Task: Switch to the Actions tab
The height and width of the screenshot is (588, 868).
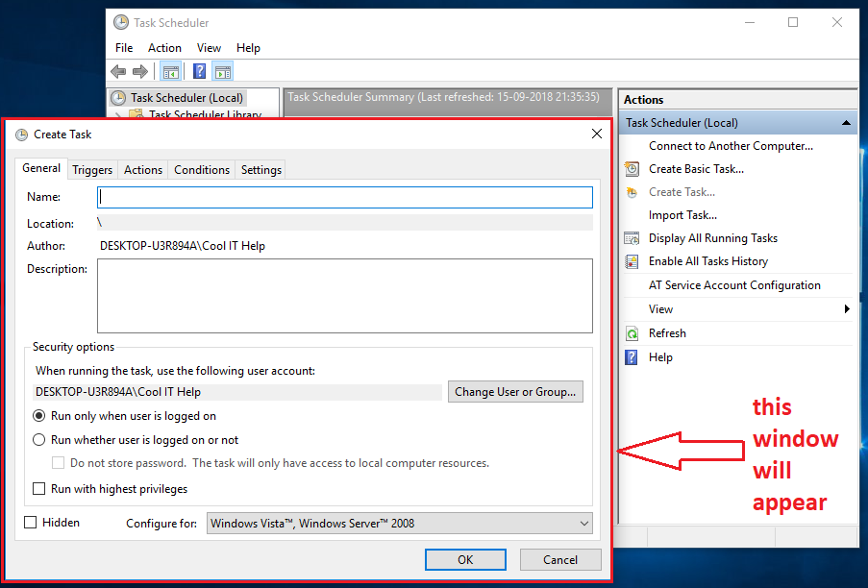Action: point(143,170)
